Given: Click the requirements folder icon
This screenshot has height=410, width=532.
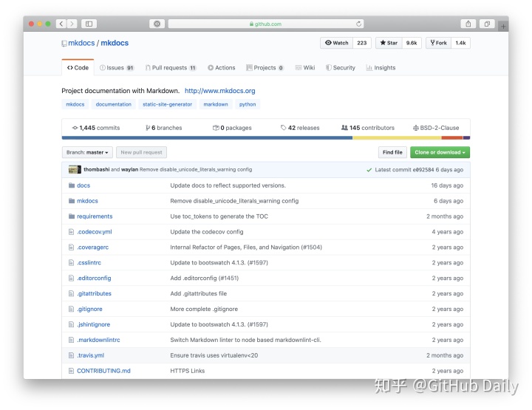Looking at the screenshot, I should (72, 216).
